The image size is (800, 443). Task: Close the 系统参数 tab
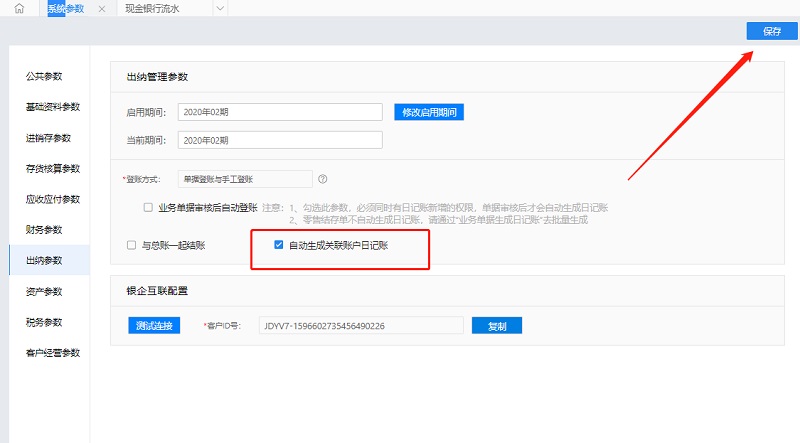102,8
